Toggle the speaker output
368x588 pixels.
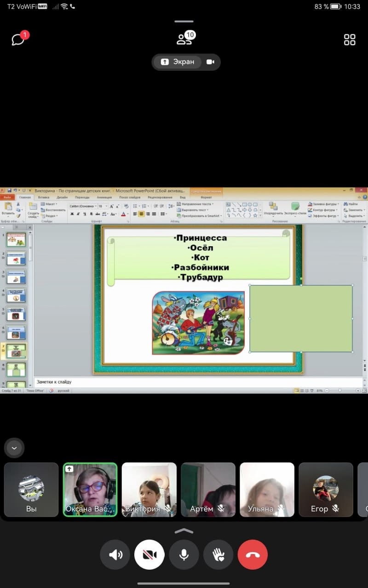point(115,555)
